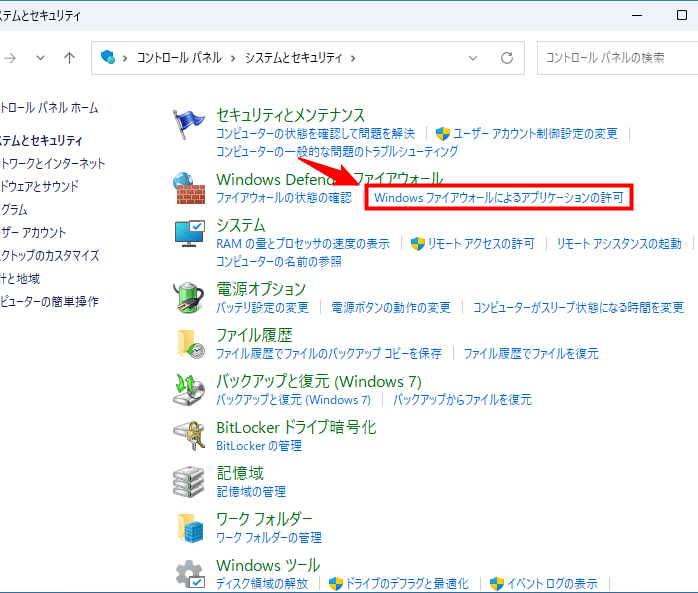Image resolution: width=698 pixels, height=593 pixels.
Task: Open ドライブのデフラグと最適化 link
Action: point(407,583)
